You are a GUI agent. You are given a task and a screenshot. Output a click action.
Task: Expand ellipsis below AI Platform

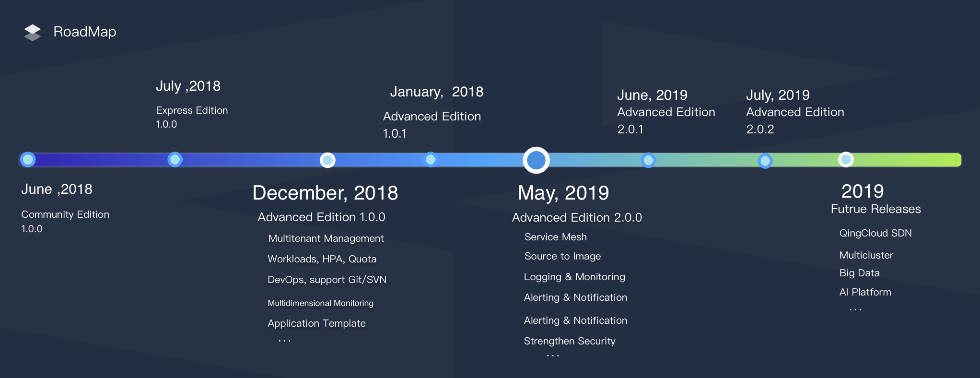pyautogui.click(x=855, y=310)
